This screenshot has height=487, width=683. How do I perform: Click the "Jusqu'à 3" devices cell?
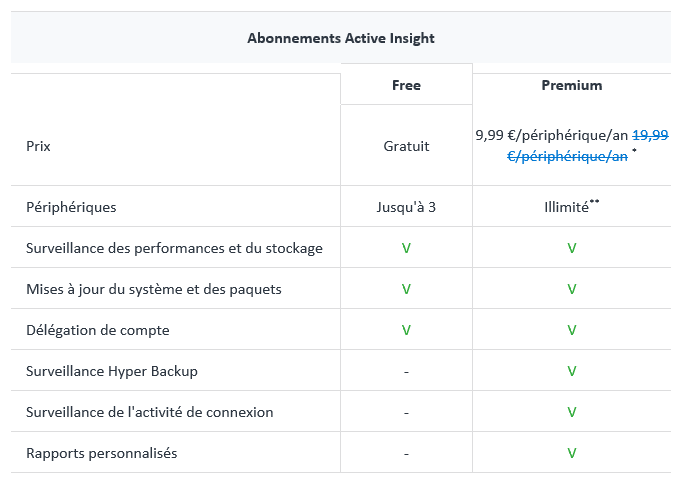click(406, 207)
